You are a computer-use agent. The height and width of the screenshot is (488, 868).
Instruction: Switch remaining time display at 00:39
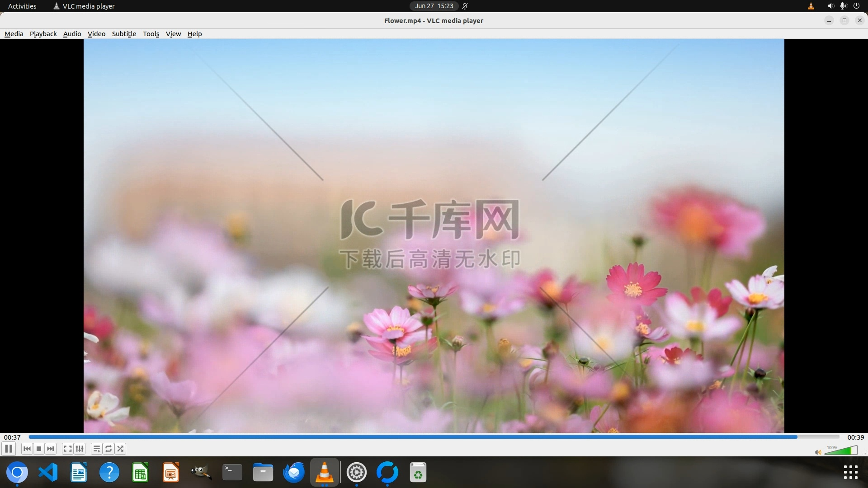click(855, 437)
